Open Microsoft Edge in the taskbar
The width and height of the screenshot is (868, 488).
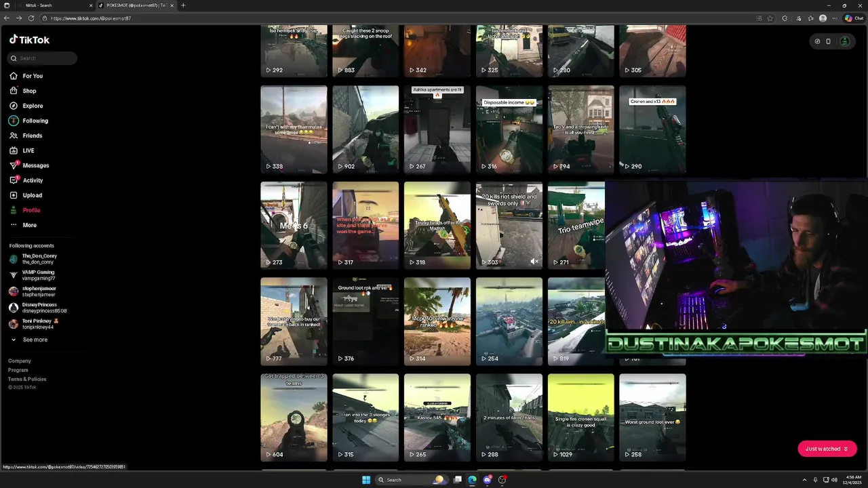click(x=472, y=480)
